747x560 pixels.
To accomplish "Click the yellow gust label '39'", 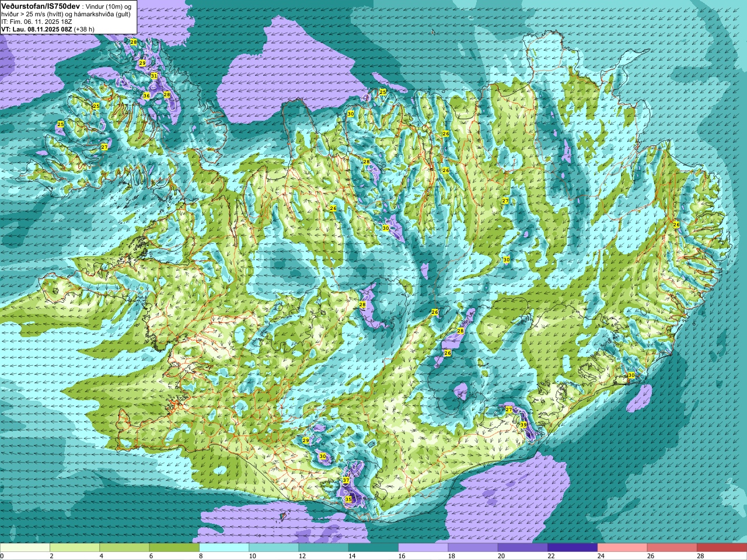I will [523, 425].
